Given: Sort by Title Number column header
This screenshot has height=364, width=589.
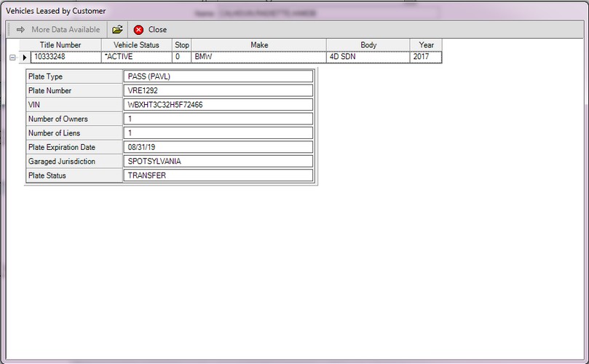Looking at the screenshot, I should [60, 44].
